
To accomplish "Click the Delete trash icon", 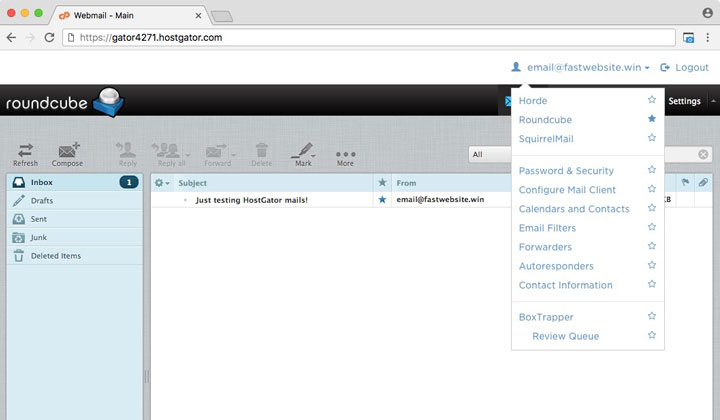I will 261,155.
